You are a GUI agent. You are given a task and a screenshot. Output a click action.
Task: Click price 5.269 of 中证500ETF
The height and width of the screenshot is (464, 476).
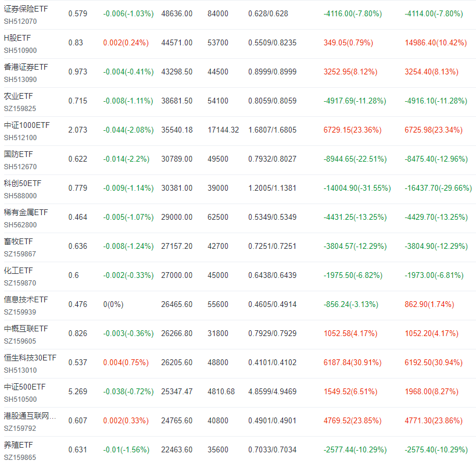click(78, 392)
